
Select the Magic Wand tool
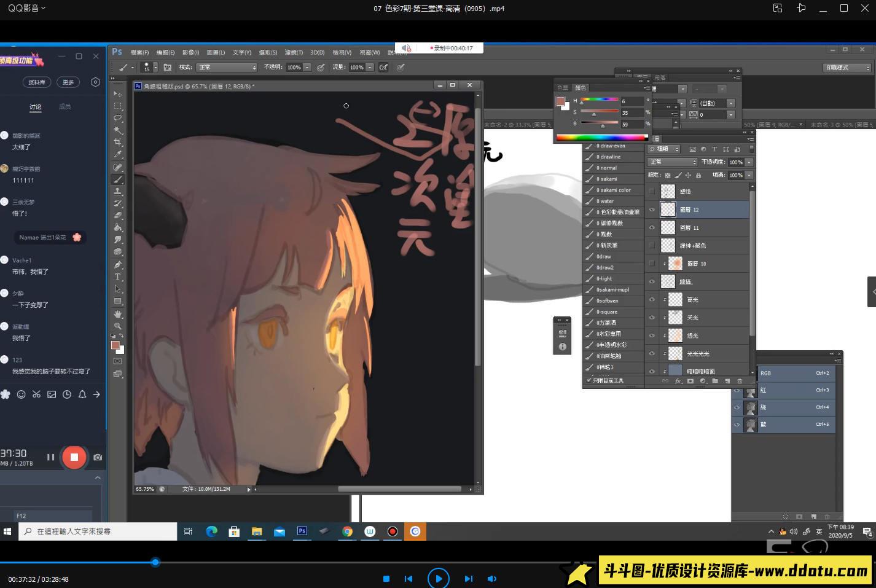click(x=117, y=130)
